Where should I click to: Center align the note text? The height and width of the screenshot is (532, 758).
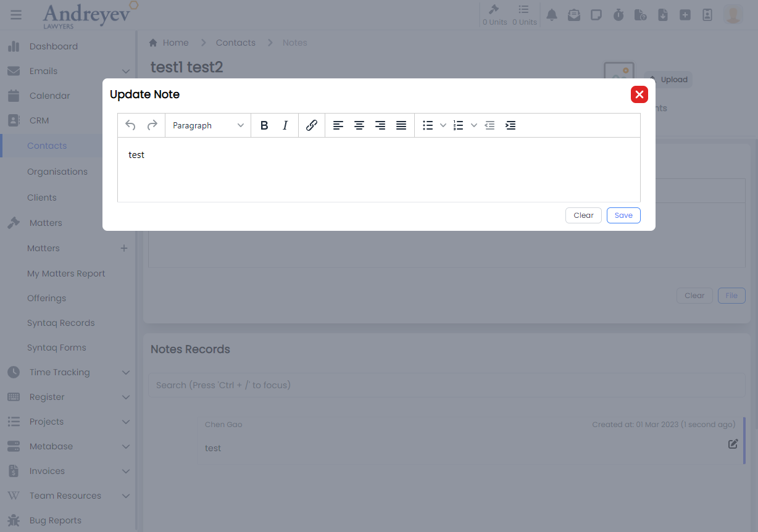(359, 125)
